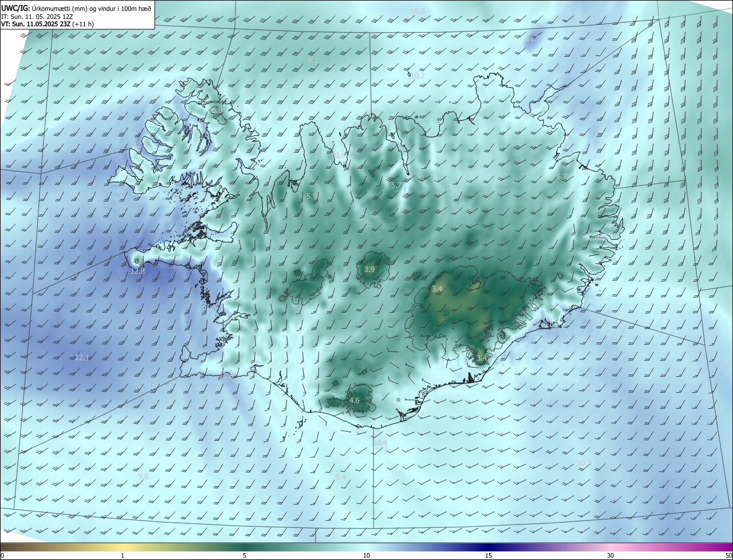Click the 1 tick label on the color scale
733x560 pixels.
(x=123, y=555)
